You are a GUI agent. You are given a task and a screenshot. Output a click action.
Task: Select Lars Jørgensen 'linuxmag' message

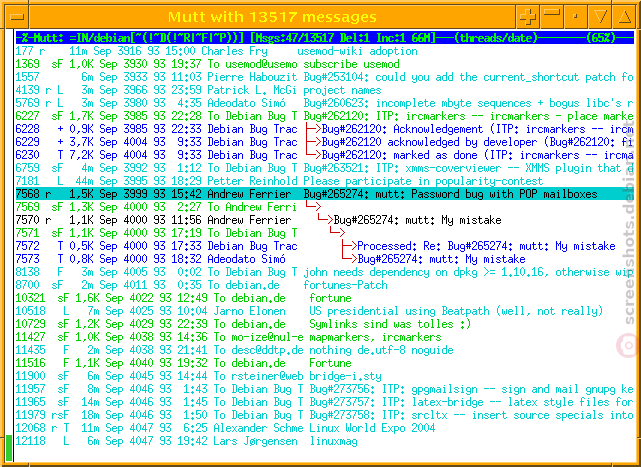click(325, 441)
